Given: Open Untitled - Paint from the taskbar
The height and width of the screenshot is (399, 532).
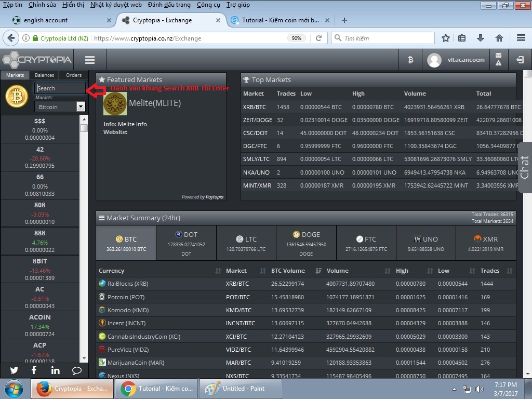Looking at the screenshot, I should point(241,389).
